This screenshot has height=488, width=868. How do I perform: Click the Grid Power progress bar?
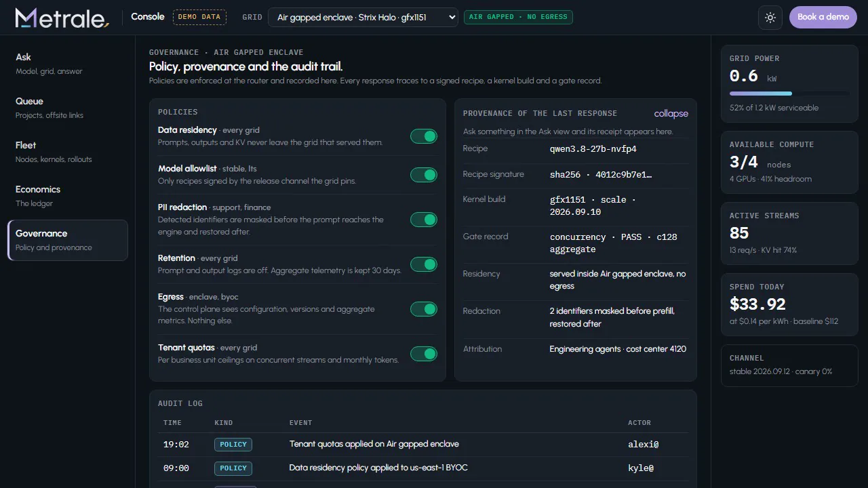click(x=789, y=94)
